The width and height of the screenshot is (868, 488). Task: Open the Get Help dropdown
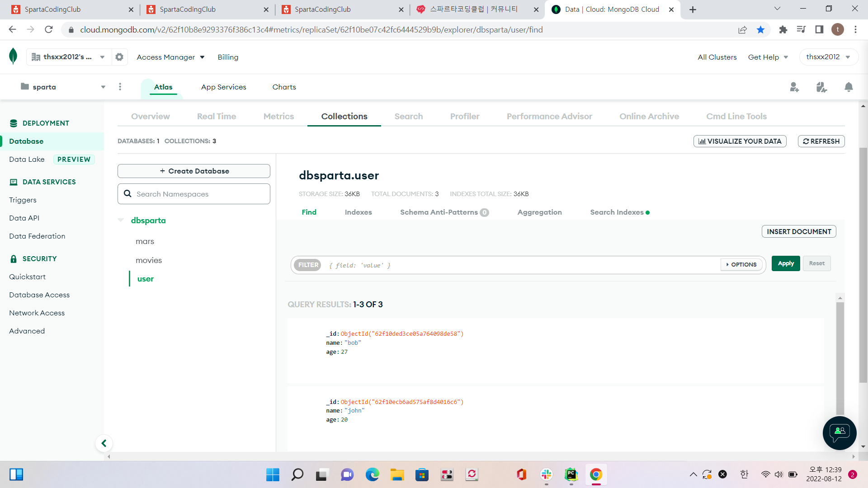(768, 57)
